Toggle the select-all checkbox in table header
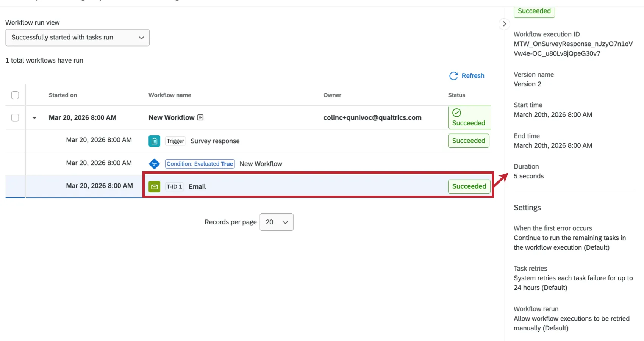Viewport: 644px width, 341px height. click(x=15, y=95)
